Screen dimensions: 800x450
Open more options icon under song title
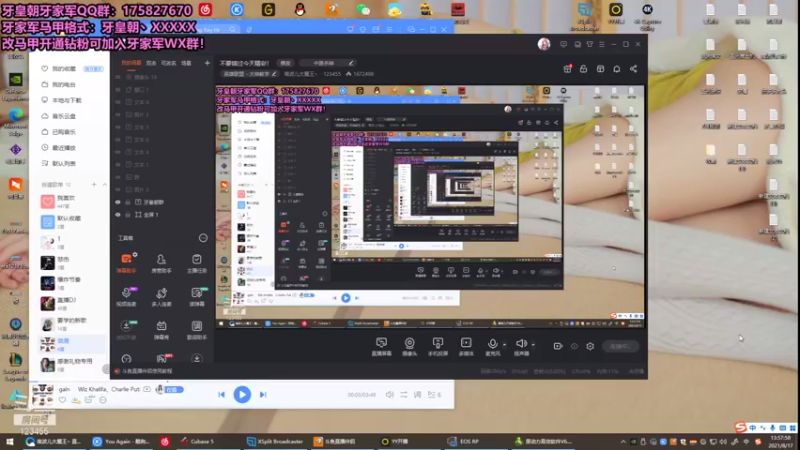tap(103, 401)
